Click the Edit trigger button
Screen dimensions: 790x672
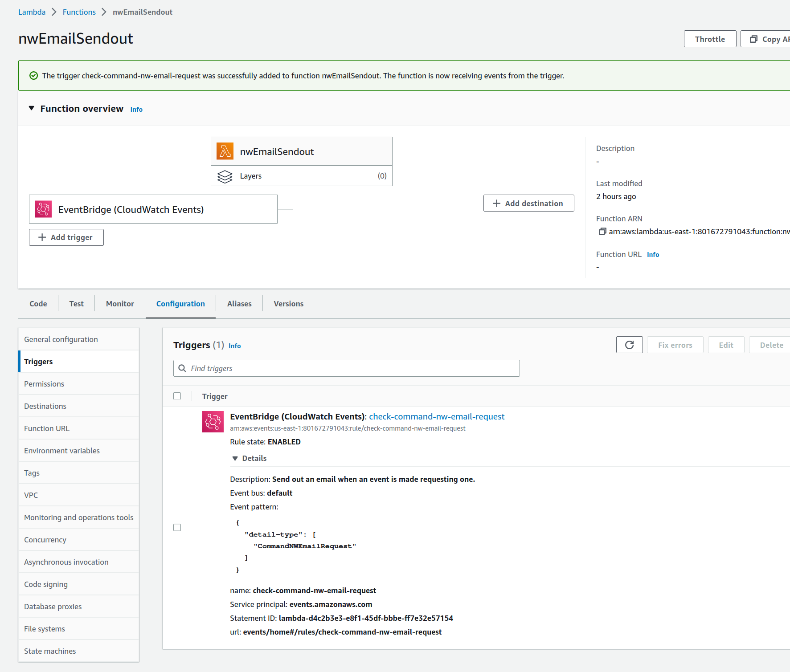[x=726, y=345]
